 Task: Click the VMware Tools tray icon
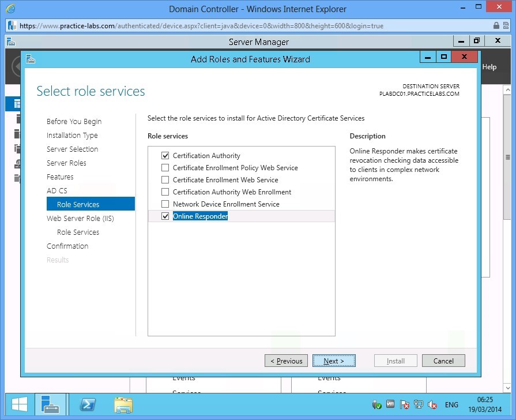coord(389,404)
